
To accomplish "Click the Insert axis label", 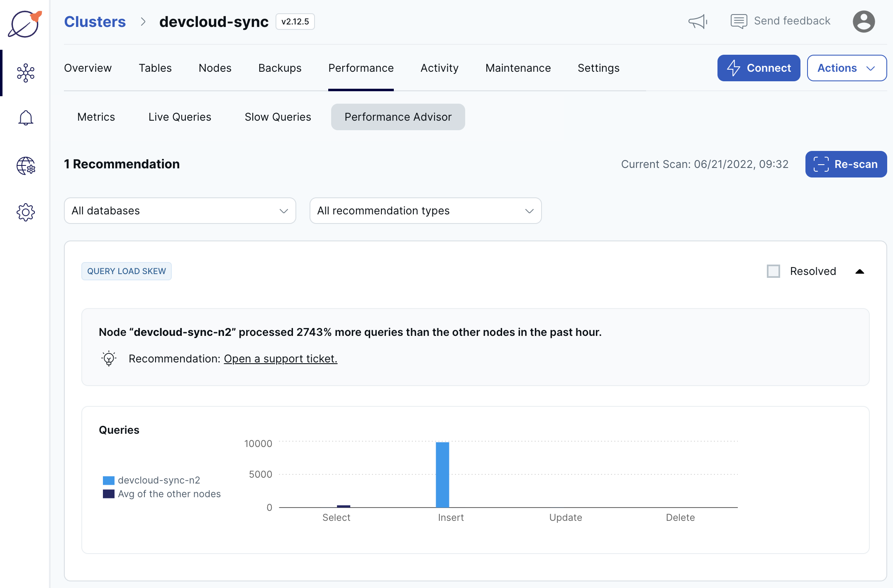I will tap(451, 518).
